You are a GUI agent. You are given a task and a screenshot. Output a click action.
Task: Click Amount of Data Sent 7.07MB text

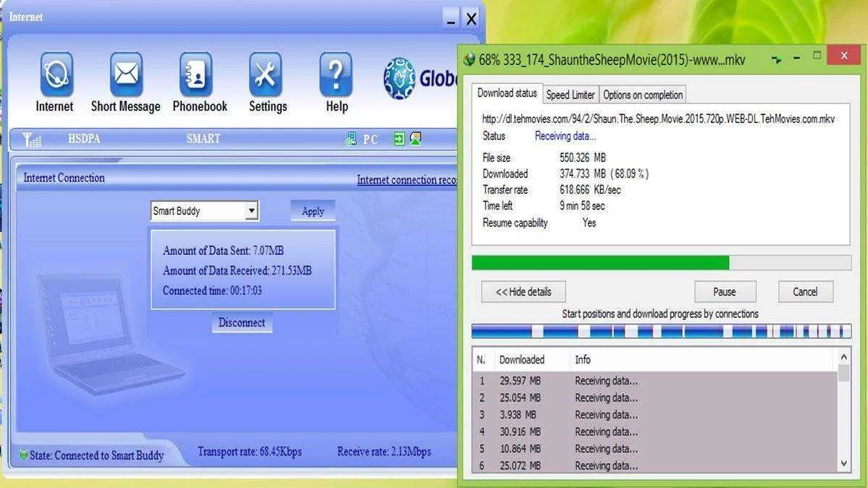click(223, 251)
